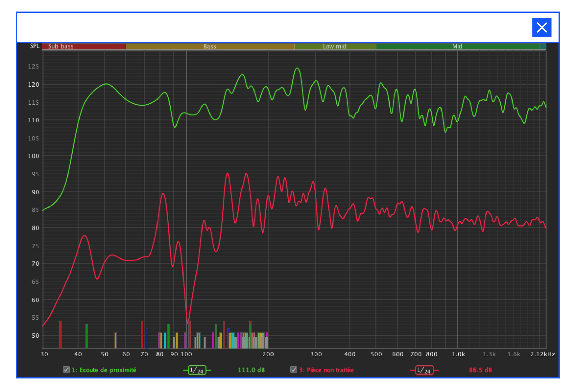Click the 'Mid' band header
Viewport: 575px width, 392px height.
pyautogui.click(x=457, y=46)
